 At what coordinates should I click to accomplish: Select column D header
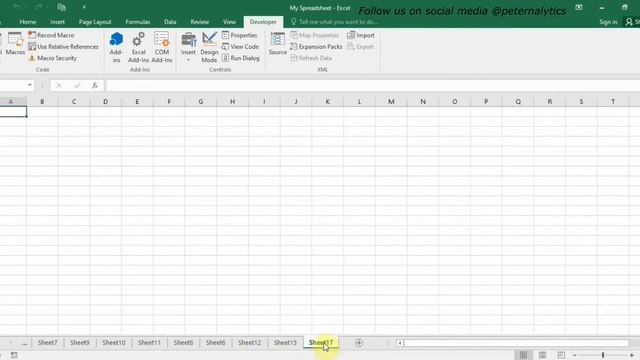pyautogui.click(x=105, y=102)
